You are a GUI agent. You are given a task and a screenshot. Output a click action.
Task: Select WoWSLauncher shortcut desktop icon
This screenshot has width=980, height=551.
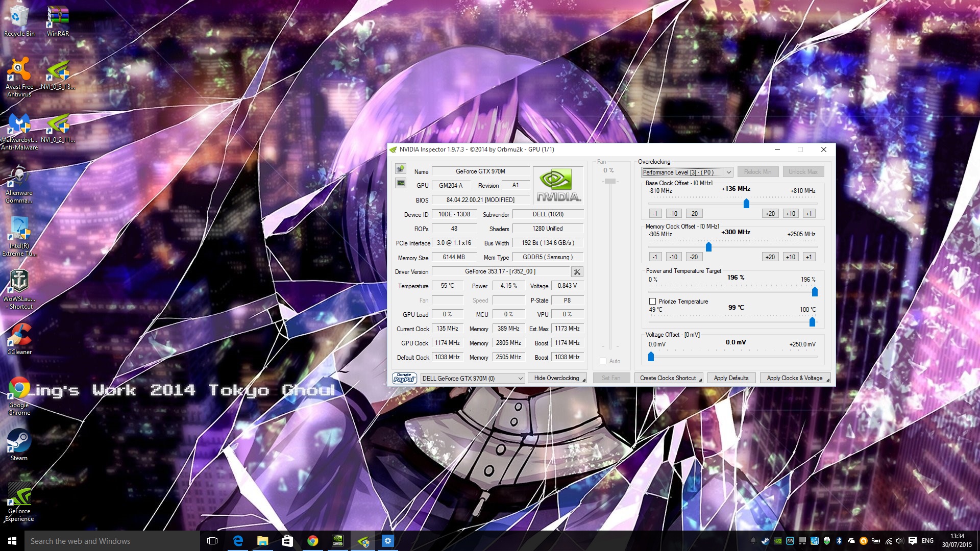(x=19, y=290)
